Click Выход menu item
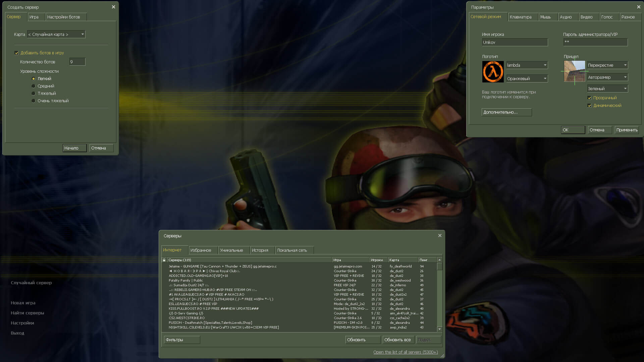The width and height of the screenshot is (644, 362). pos(17,333)
